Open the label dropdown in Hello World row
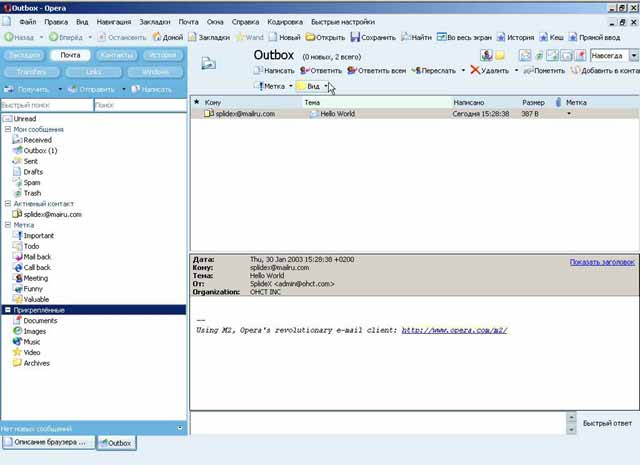 coord(569,114)
